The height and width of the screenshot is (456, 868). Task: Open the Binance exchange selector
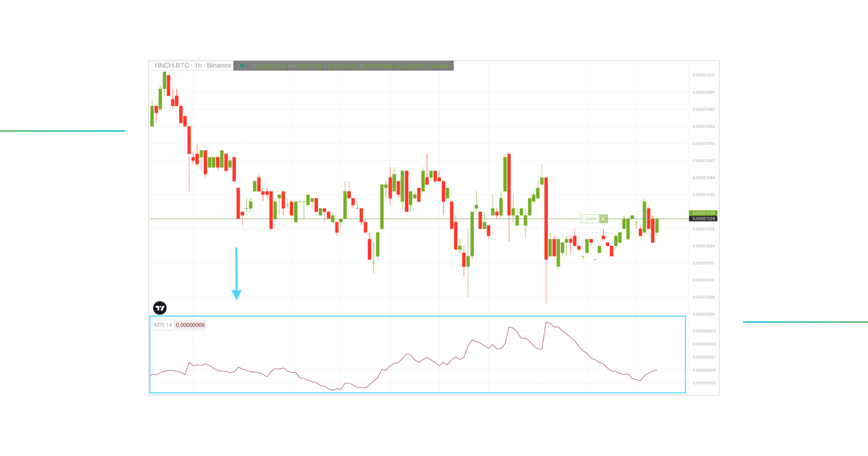(x=218, y=66)
